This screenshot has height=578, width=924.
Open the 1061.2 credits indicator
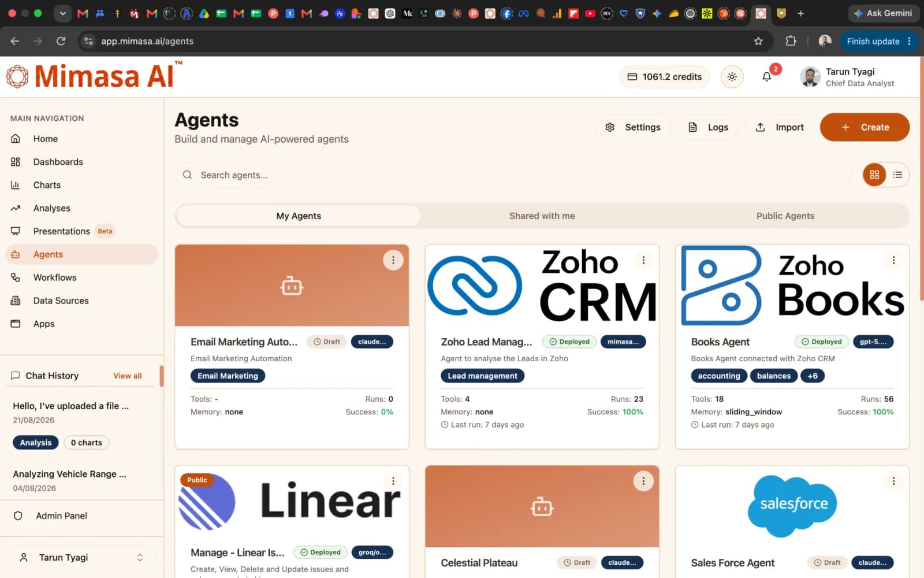click(664, 76)
